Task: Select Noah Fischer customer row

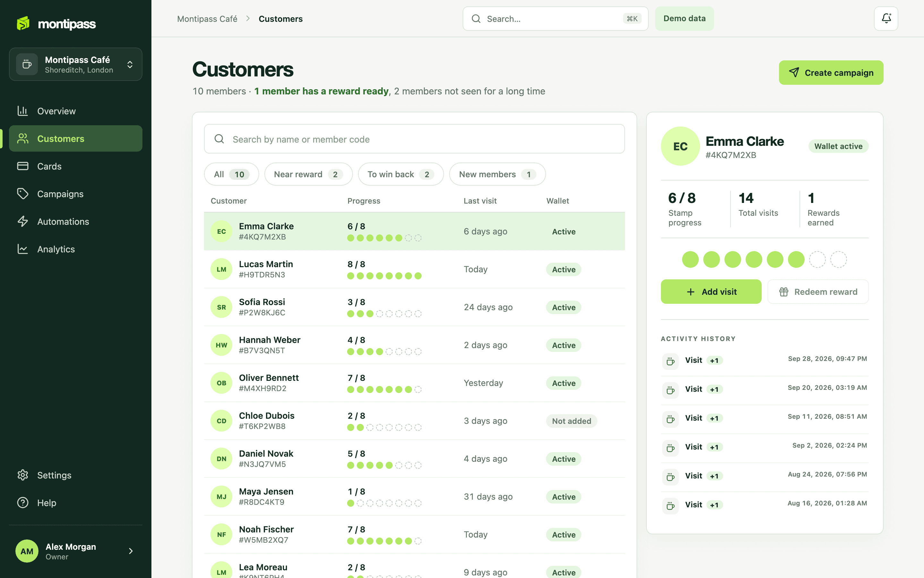Action: 414,534
